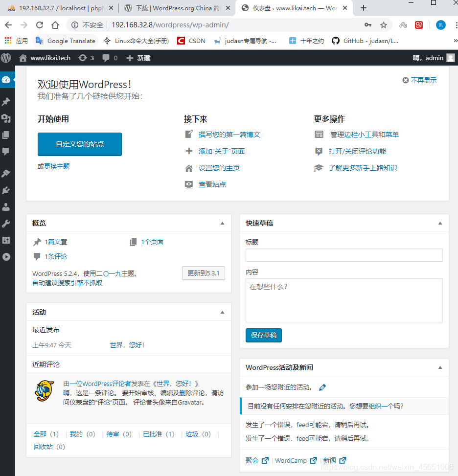The height and width of the screenshot is (476, 458).
Task: Bookmark this page with star icon
Action: (384, 25)
